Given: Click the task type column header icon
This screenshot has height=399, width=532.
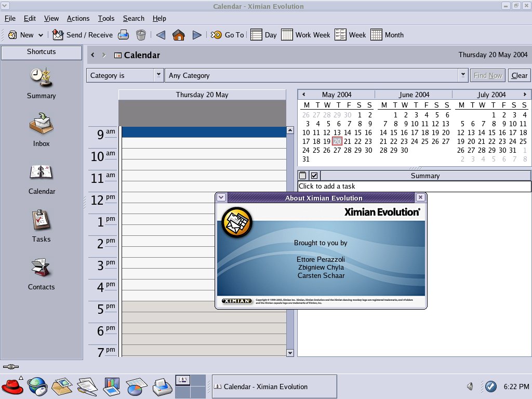Looking at the screenshot, I should point(303,176).
